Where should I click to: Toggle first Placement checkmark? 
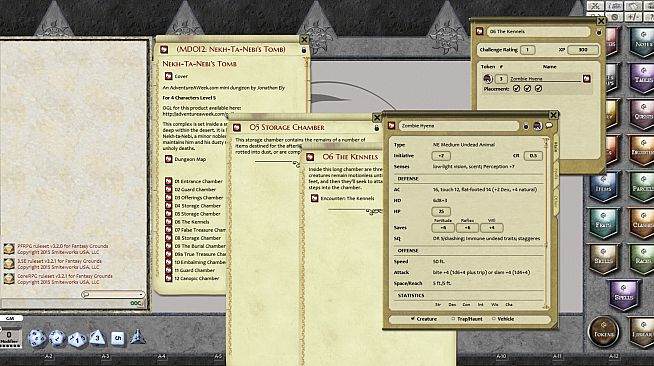(516, 88)
